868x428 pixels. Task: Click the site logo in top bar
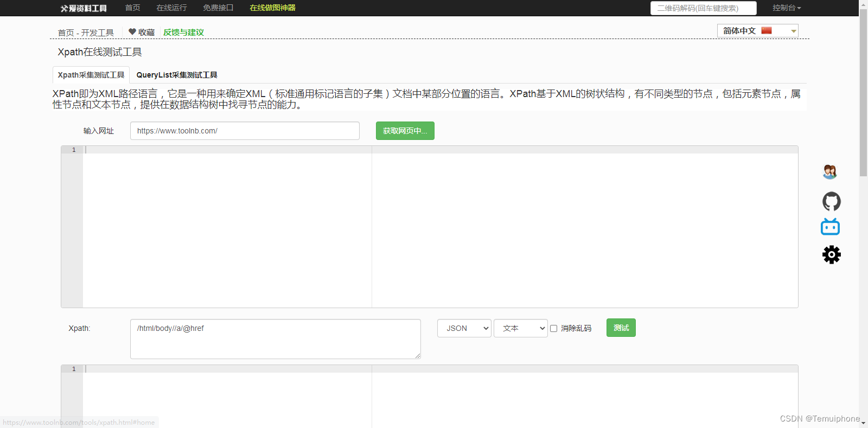pyautogui.click(x=84, y=8)
